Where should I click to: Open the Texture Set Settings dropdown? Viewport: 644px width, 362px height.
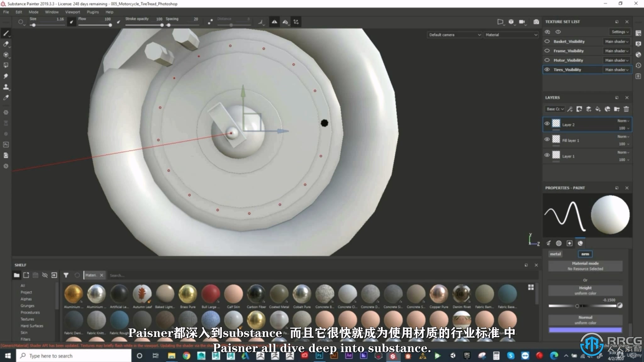click(x=620, y=32)
